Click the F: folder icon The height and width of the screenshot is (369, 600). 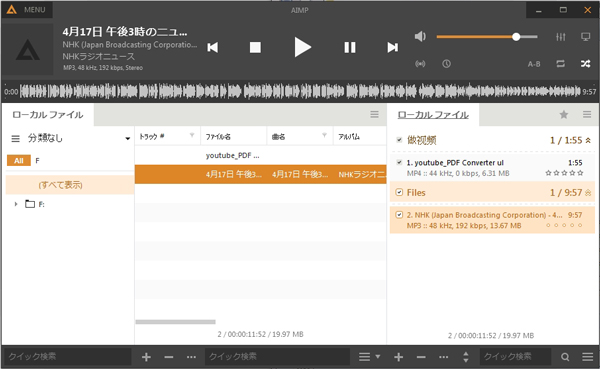[x=30, y=204]
